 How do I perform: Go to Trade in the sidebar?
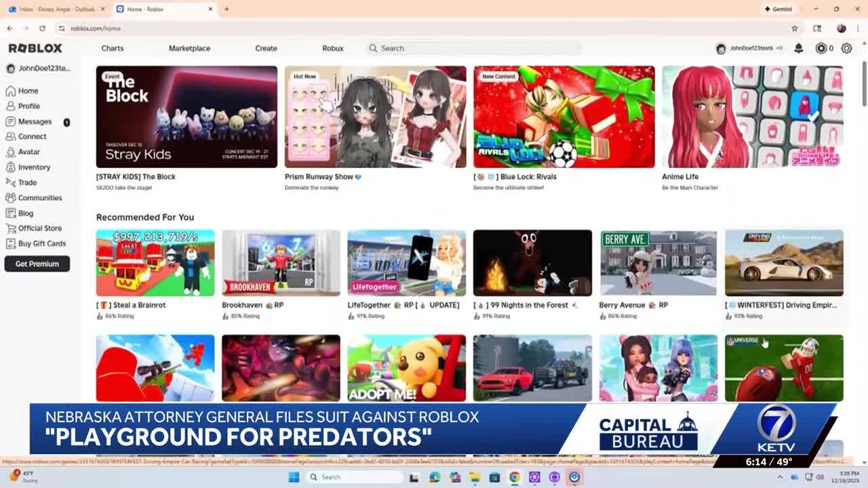coord(27,182)
